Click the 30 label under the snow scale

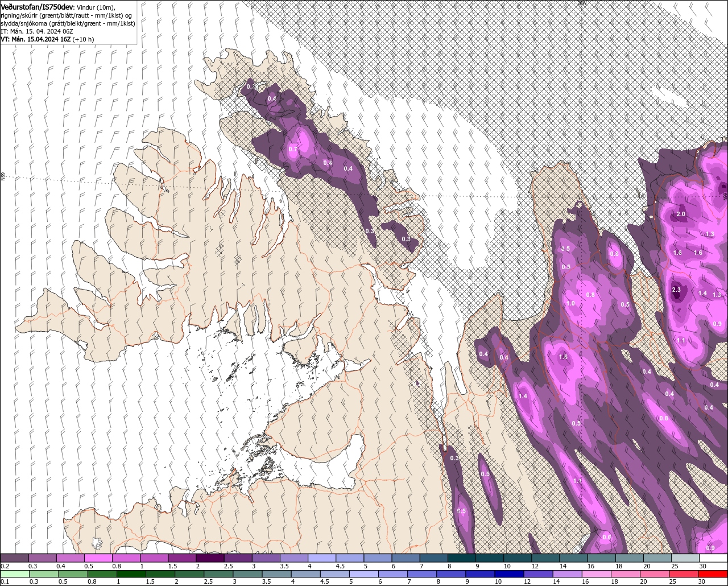point(703,566)
